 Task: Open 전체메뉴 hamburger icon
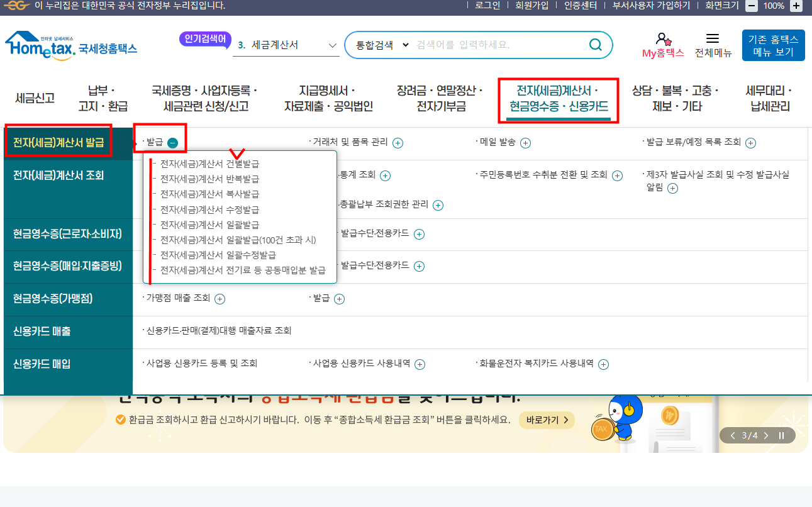coord(713,39)
